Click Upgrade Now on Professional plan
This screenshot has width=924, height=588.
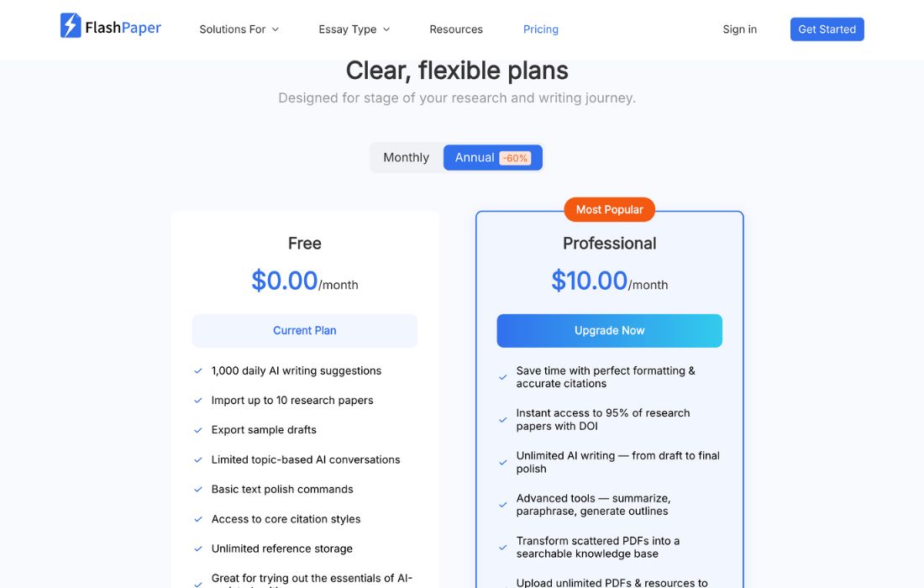(x=609, y=331)
